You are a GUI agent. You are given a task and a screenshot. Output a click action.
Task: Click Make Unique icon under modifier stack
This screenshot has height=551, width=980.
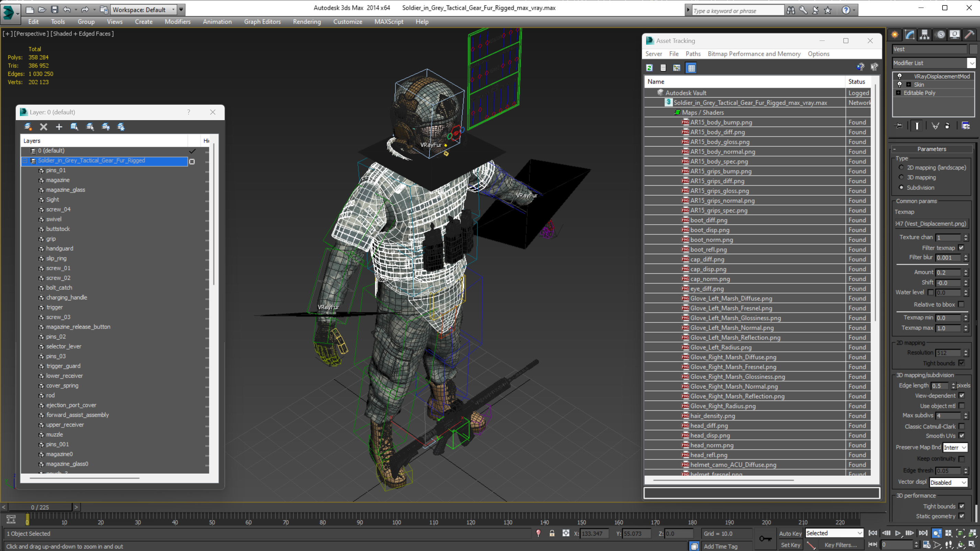935,126
